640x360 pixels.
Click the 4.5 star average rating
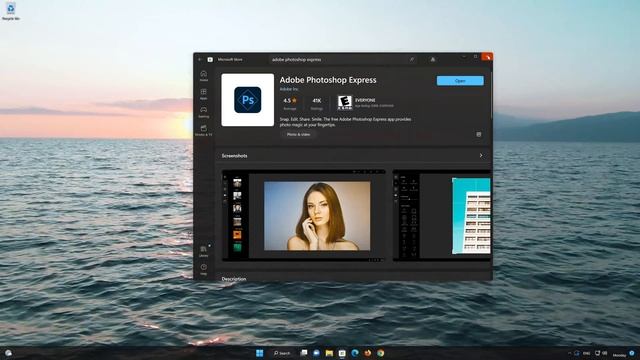pyautogui.click(x=290, y=103)
